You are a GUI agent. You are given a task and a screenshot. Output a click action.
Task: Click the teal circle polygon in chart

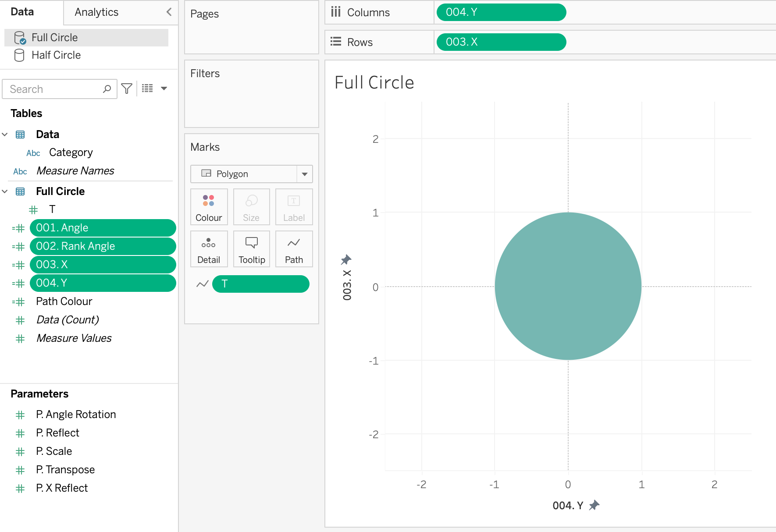(x=568, y=286)
